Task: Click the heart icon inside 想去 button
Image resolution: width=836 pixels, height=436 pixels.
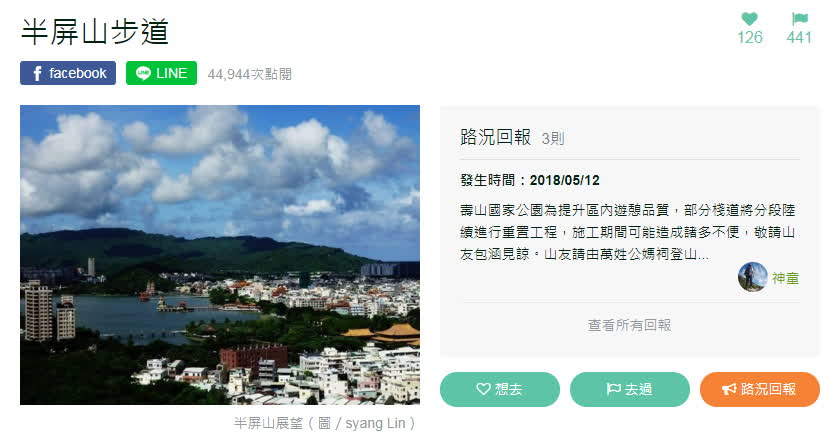Action: tap(483, 389)
